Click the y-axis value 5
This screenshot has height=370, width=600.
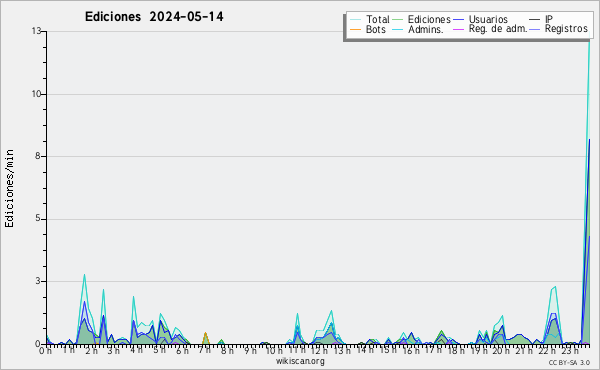tap(38, 219)
